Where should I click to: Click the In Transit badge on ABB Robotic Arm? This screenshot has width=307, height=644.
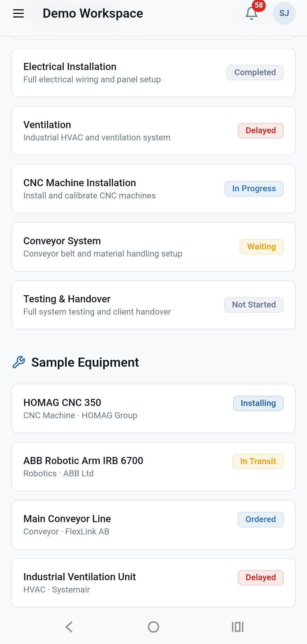pos(258,461)
